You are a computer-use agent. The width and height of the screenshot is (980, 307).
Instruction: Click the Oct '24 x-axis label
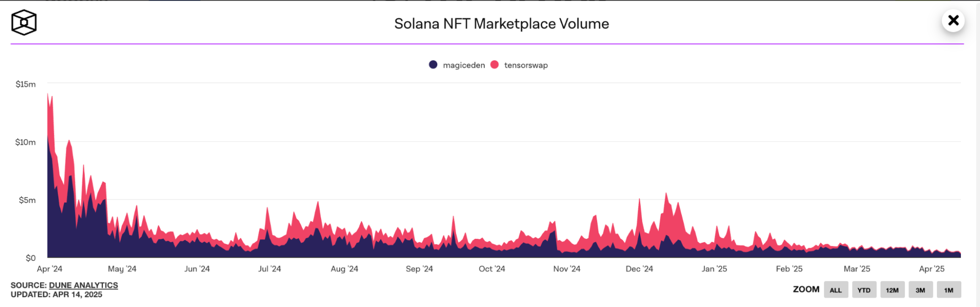click(492, 269)
